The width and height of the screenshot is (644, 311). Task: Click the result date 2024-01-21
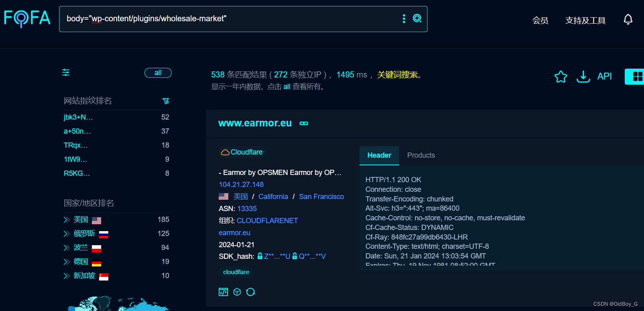point(236,245)
